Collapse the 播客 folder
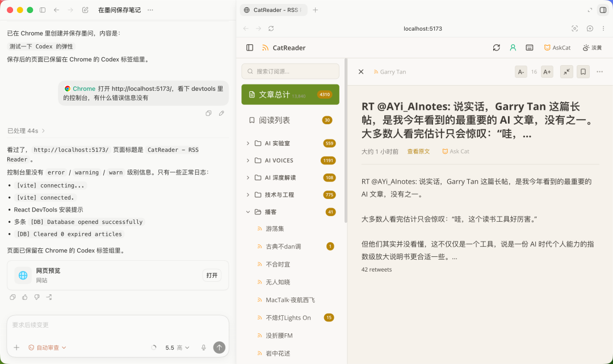 [248, 212]
